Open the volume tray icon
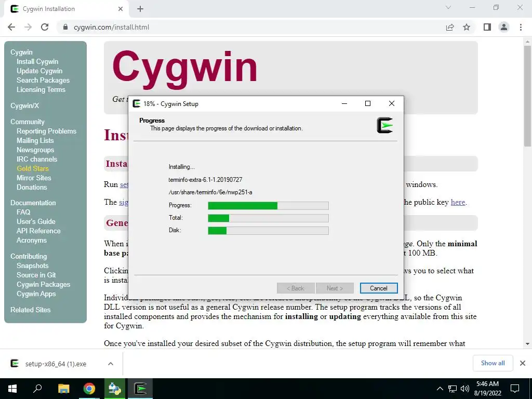The width and height of the screenshot is (532, 399). (x=465, y=389)
